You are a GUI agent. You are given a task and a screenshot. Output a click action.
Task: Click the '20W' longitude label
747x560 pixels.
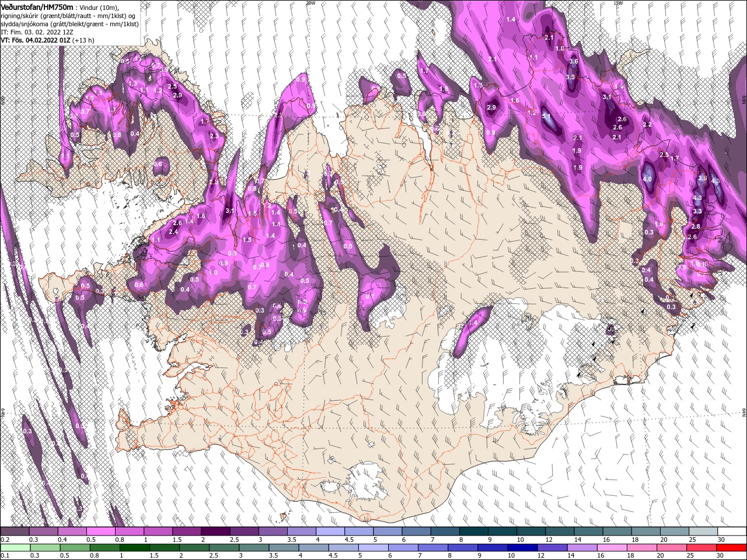tap(310, 3)
